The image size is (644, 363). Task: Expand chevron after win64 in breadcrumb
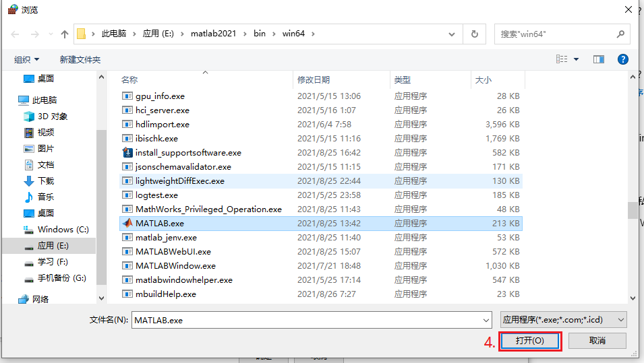click(313, 34)
